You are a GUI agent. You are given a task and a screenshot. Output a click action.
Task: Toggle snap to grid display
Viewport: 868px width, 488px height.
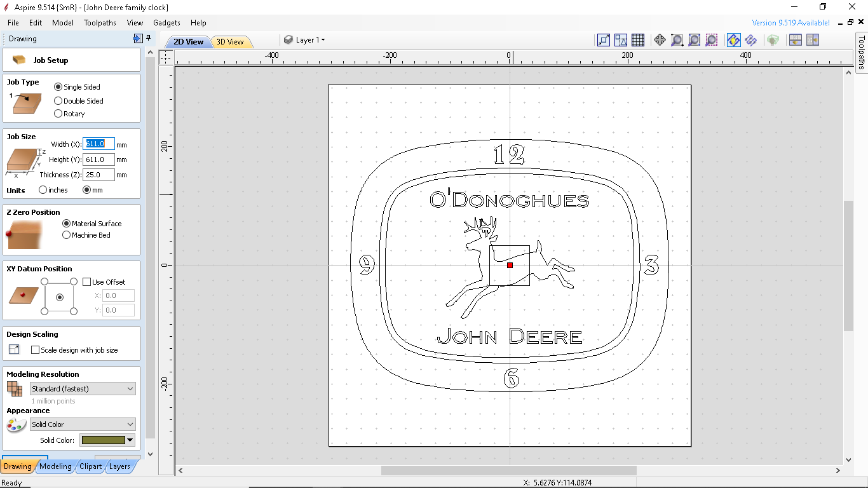pyautogui.click(x=638, y=39)
